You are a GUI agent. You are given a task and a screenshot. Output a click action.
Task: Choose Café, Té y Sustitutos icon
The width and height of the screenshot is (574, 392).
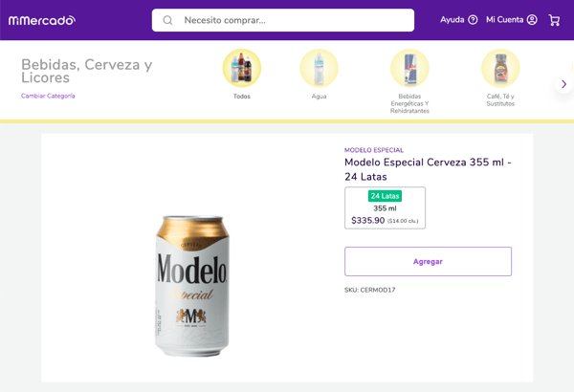pyautogui.click(x=500, y=68)
